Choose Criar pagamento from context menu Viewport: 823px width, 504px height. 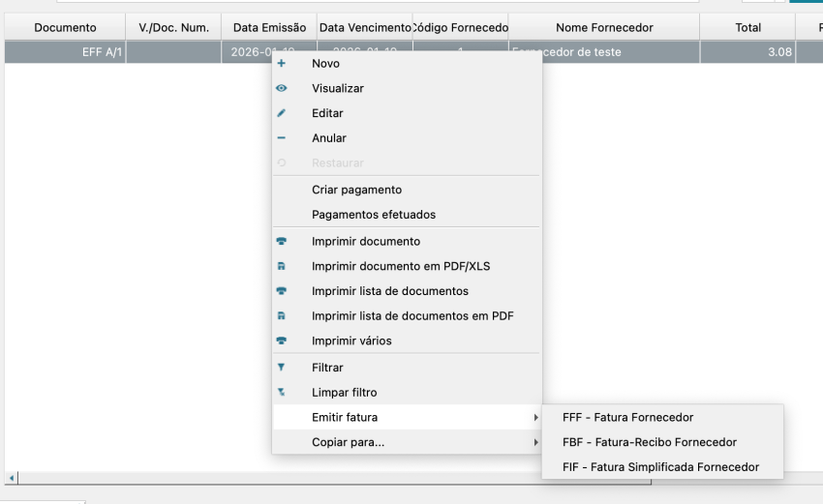click(356, 190)
